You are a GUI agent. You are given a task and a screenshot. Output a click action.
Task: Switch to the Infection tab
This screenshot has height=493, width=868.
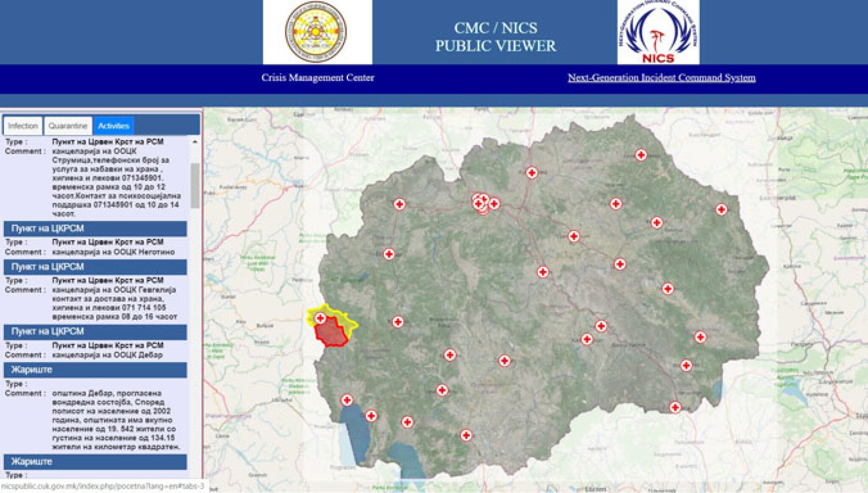pos(23,126)
